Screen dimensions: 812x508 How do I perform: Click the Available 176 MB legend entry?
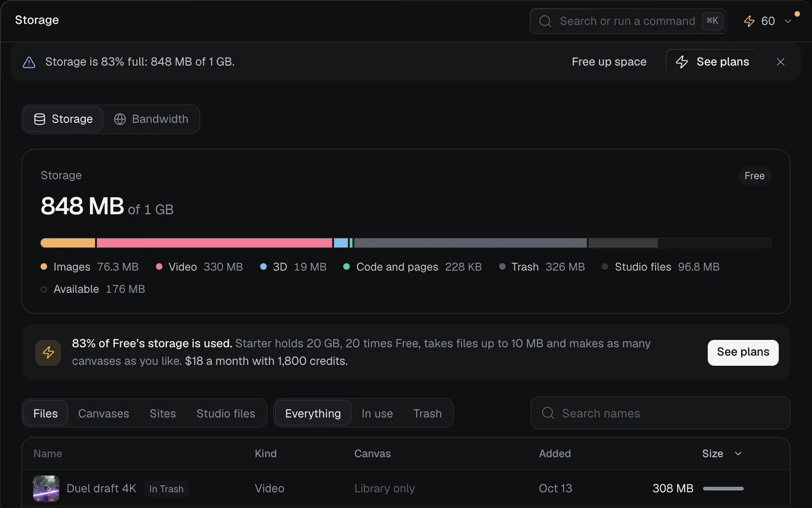pyautogui.click(x=93, y=289)
